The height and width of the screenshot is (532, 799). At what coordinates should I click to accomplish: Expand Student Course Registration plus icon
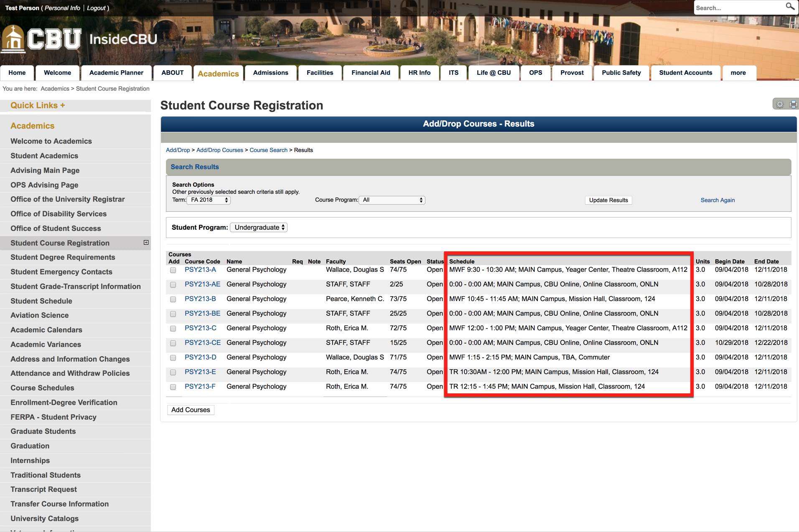click(x=146, y=243)
